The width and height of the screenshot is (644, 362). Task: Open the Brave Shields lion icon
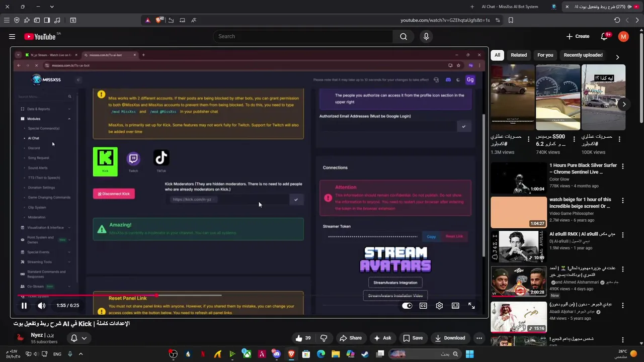[x=159, y=20]
